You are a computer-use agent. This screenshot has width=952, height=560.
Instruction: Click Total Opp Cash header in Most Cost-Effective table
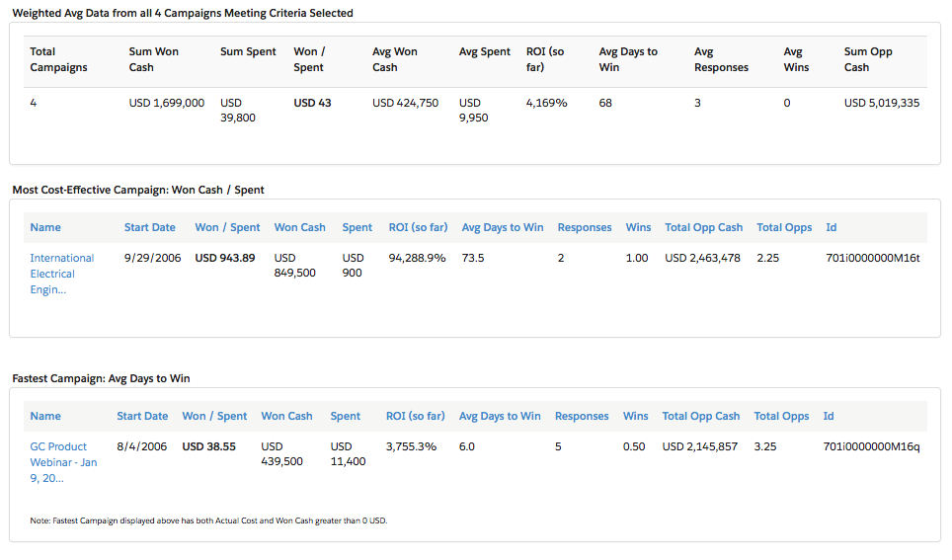pyautogui.click(x=703, y=227)
